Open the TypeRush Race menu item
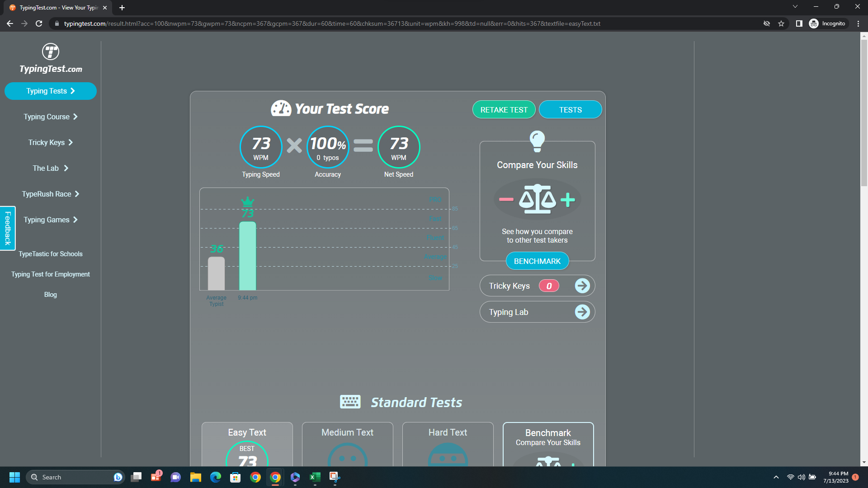This screenshot has width=868, height=488. tap(51, 194)
